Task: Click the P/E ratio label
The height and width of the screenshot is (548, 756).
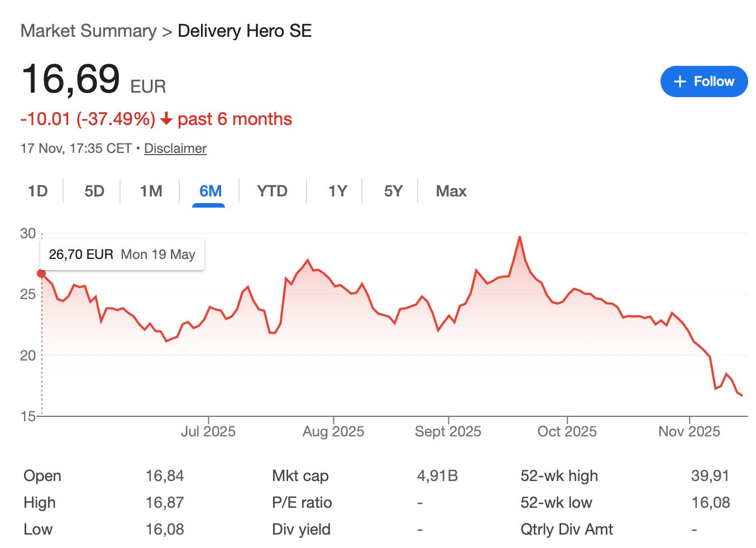Action: 302,503
